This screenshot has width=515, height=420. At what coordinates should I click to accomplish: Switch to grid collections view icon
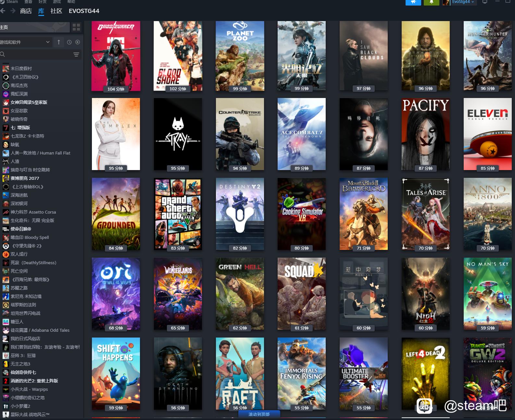[76, 27]
